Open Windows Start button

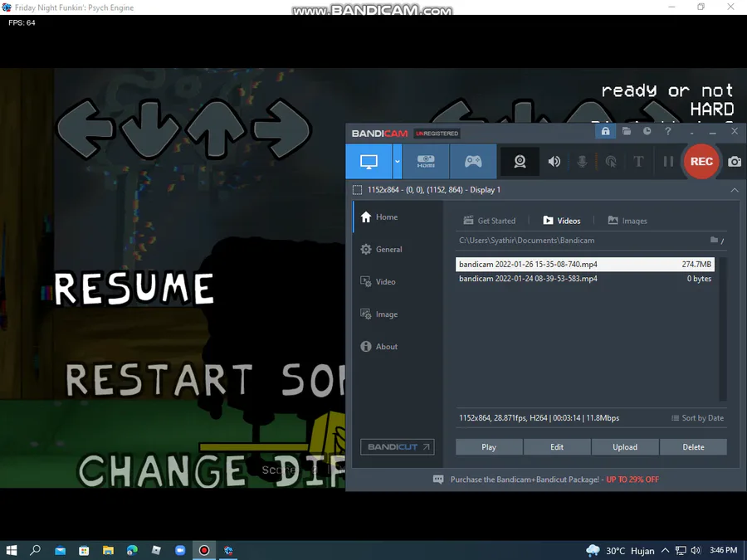pos(12,551)
